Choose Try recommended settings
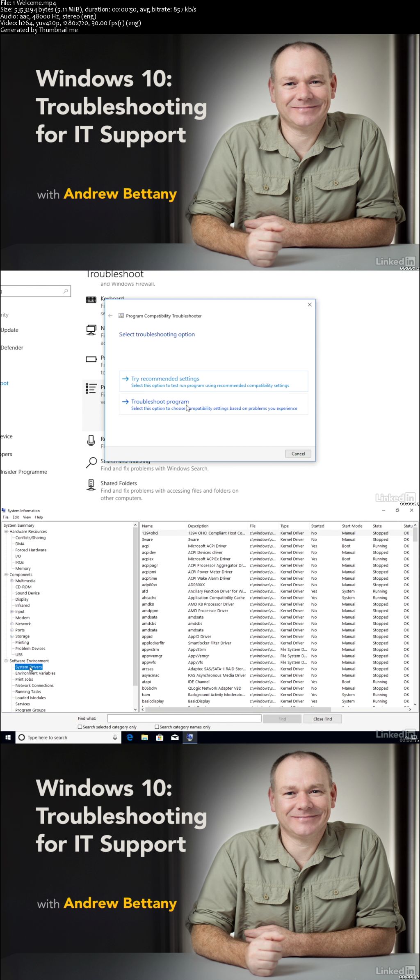The height and width of the screenshot is (980, 420). click(213, 381)
